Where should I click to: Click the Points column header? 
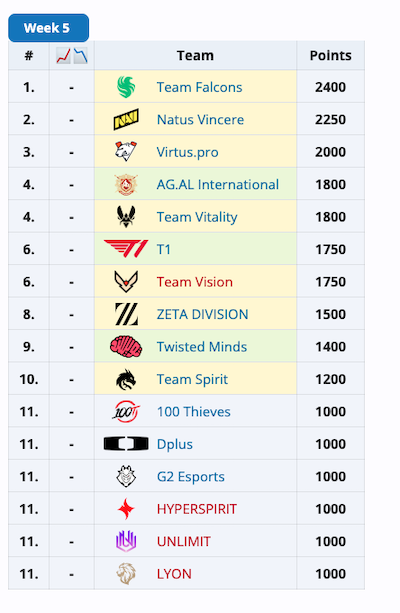pyautogui.click(x=330, y=56)
